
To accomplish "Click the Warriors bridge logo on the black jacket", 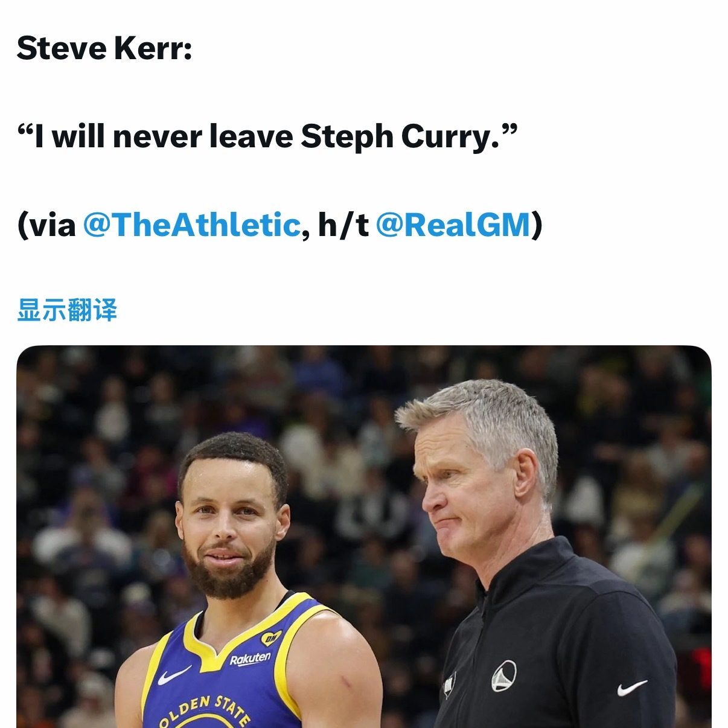I will coord(503,675).
